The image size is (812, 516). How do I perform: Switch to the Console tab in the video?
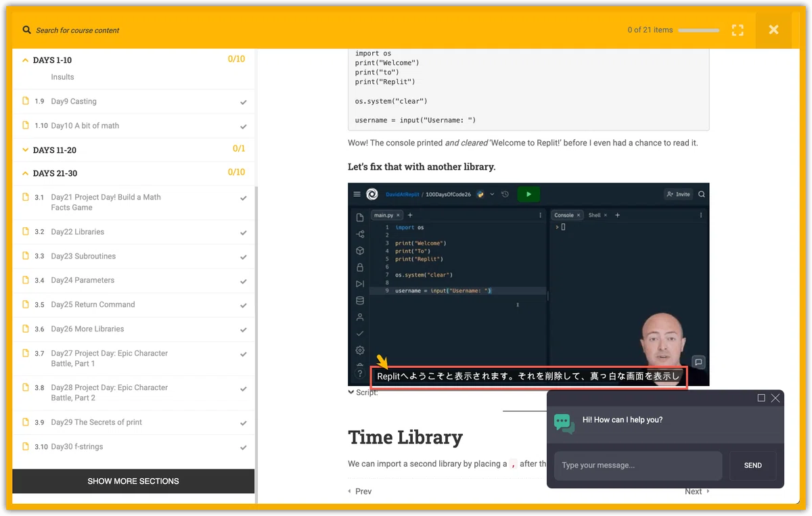coord(566,215)
